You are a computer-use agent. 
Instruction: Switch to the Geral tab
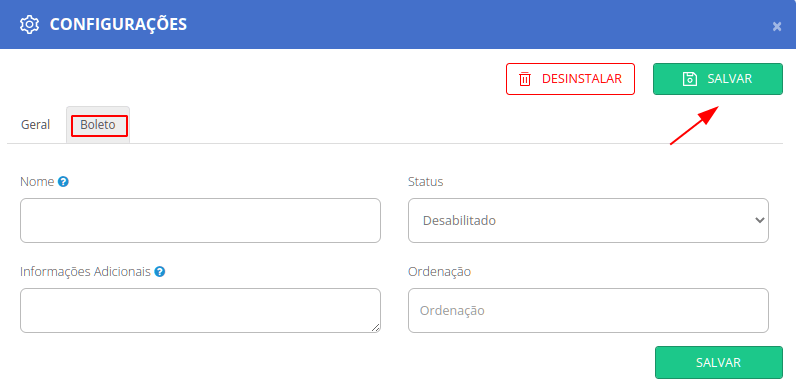(x=35, y=124)
